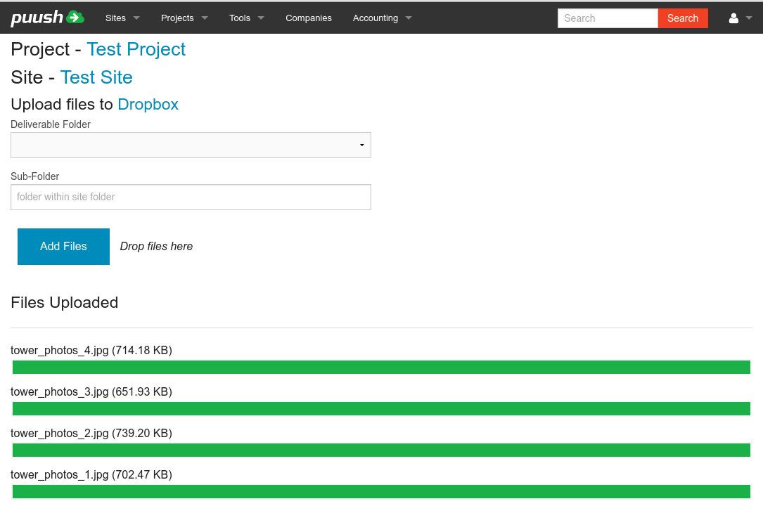Viewport: 763px width, 532px height.
Task: Focus the Sub-Folder input field
Action: pos(191,197)
